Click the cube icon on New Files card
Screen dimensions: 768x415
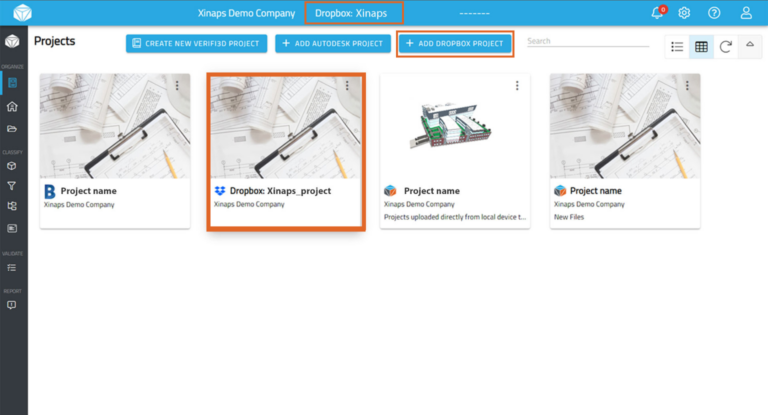point(560,191)
